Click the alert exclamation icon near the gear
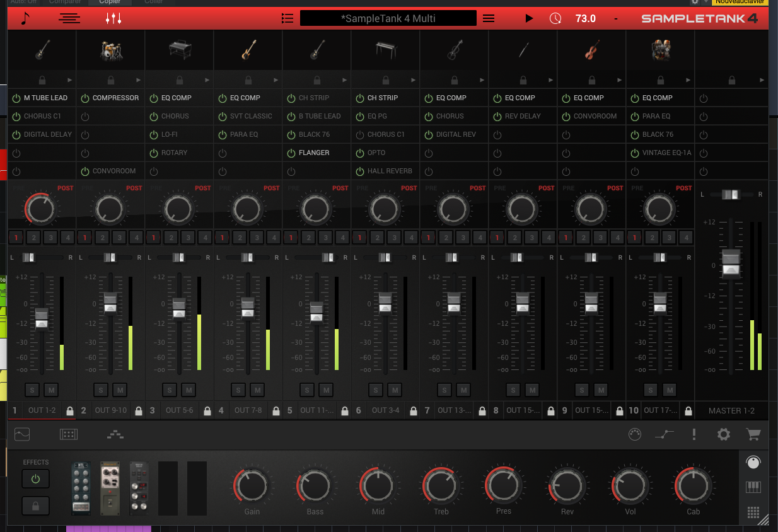This screenshot has height=532, width=778. coord(694,434)
